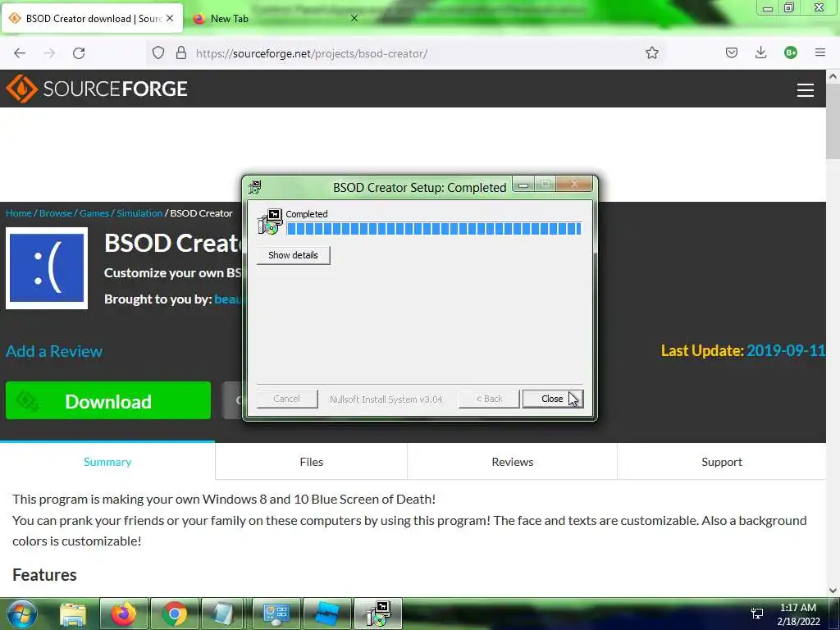
Task: Select BSOD Creator Setup taskbar icon
Action: click(378, 614)
